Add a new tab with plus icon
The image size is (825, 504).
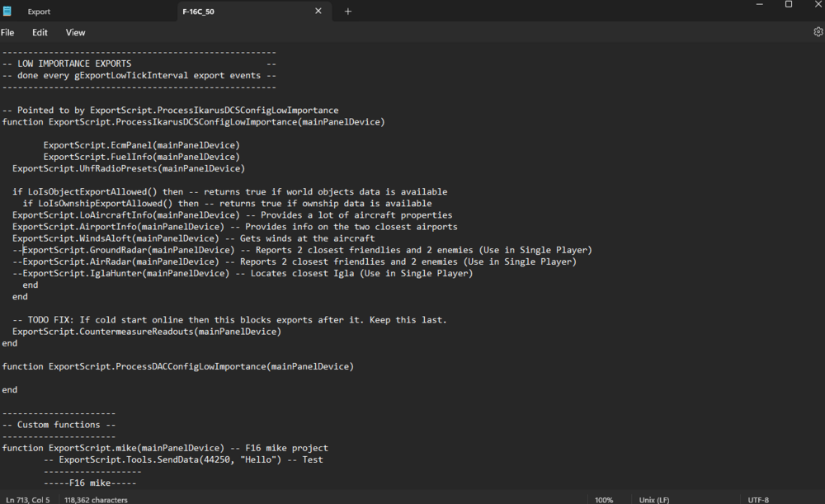tap(348, 12)
